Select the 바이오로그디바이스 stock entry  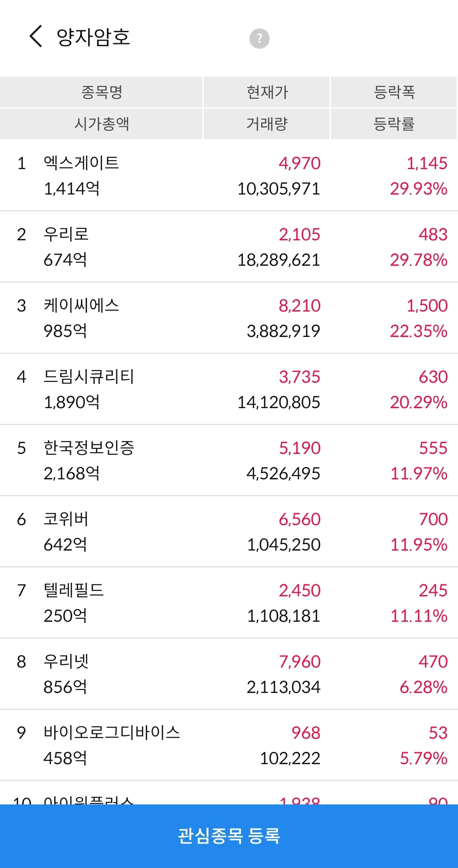point(229,745)
